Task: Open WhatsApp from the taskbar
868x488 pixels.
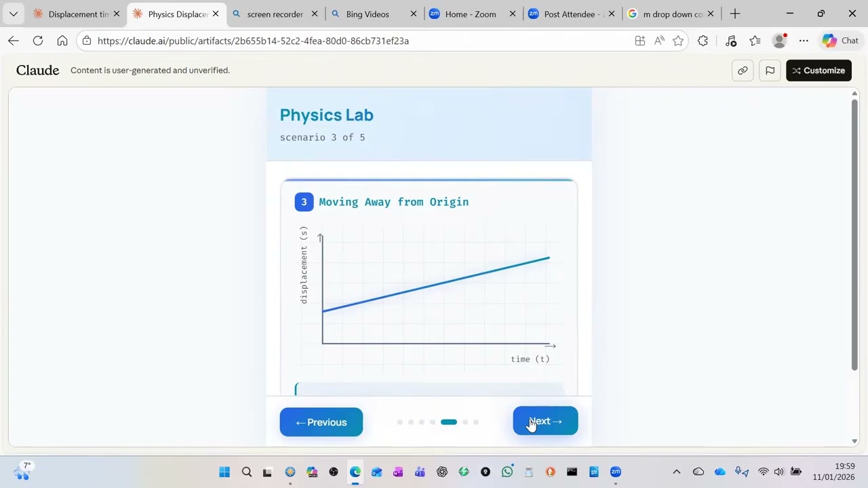Action: click(507, 472)
